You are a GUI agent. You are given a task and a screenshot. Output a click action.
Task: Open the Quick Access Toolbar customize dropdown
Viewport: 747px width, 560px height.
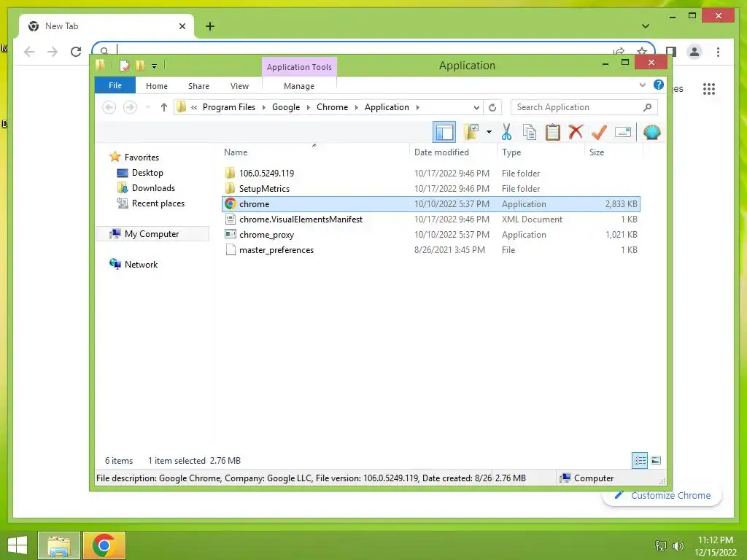tap(155, 66)
